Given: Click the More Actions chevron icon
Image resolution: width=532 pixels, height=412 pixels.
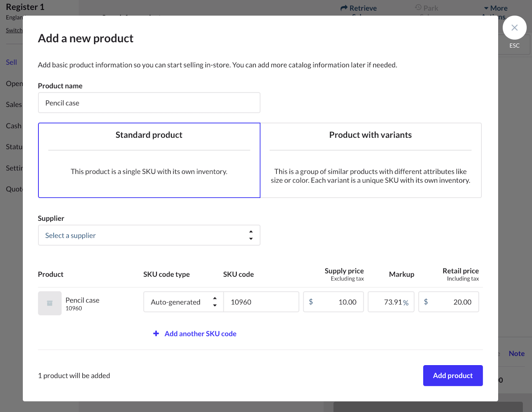Looking at the screenshot, I should click(x=485, y=8).
